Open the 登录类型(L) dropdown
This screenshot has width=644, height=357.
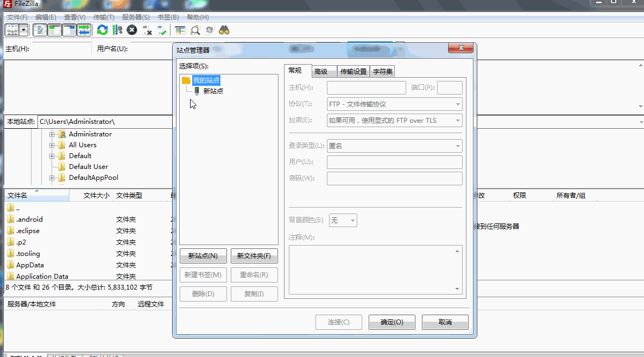click(395, 146)
